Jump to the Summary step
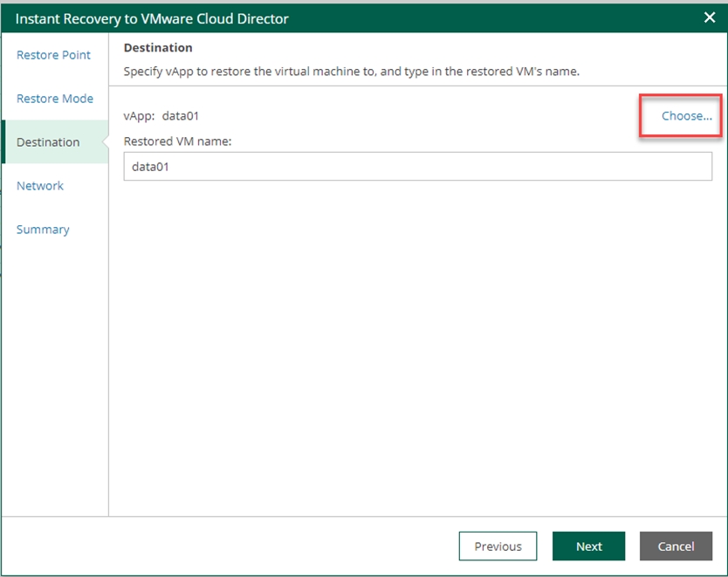The image size is (728, 577). tap(43, 230)
